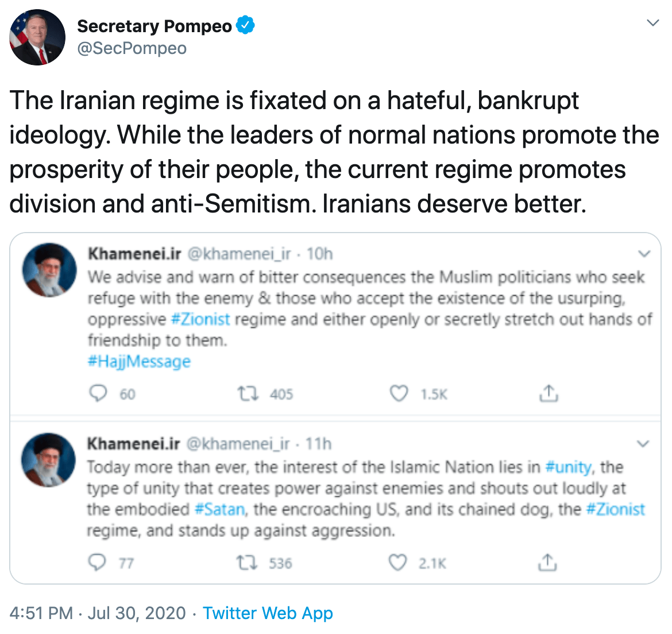
Task: Like the #unity tweet
Action: [x=397, y=563]
